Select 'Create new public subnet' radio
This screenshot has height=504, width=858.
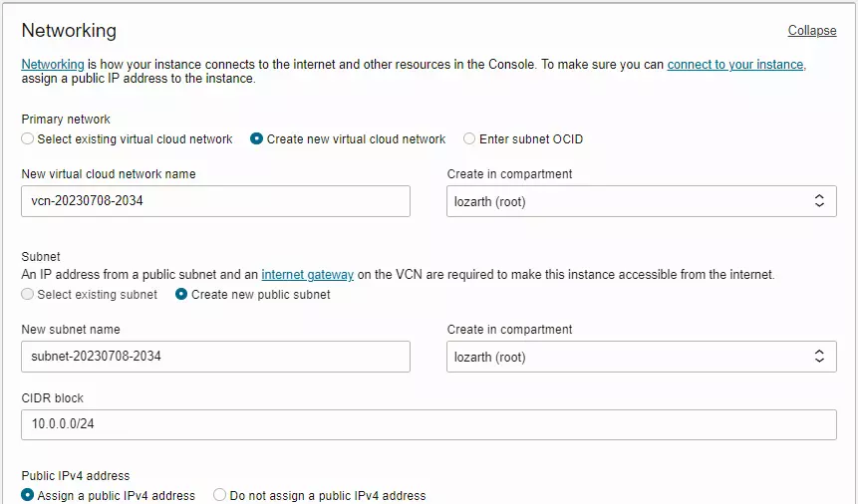pos(181,295)
